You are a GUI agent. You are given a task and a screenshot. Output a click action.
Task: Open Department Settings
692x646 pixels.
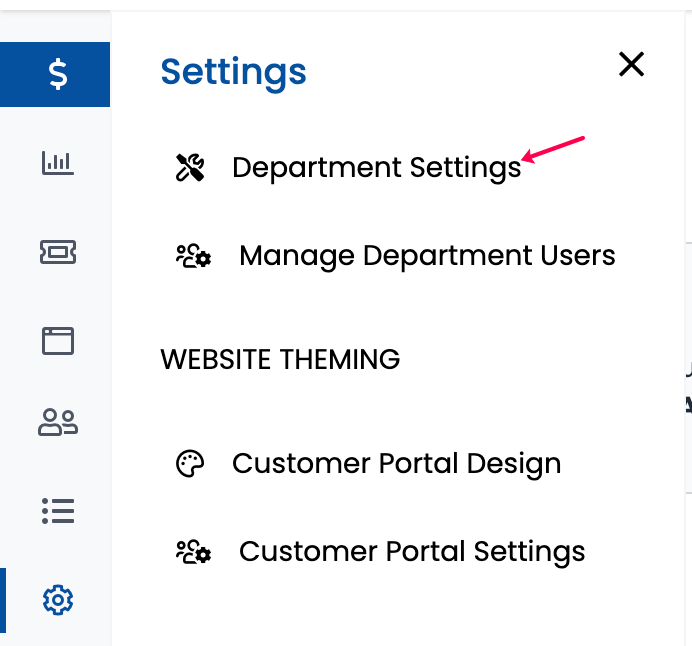[x=376, y=168]
